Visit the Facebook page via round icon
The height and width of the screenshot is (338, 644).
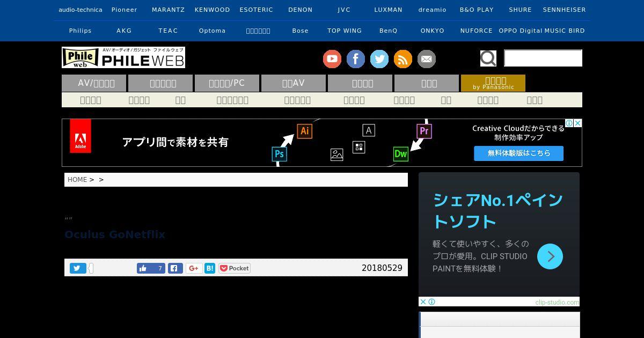coord(356,59)
